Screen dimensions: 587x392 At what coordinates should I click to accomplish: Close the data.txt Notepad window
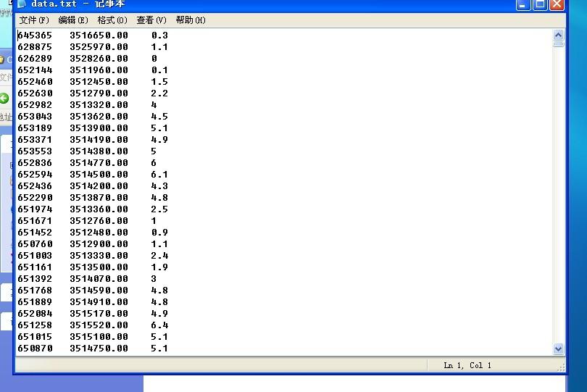557,5
